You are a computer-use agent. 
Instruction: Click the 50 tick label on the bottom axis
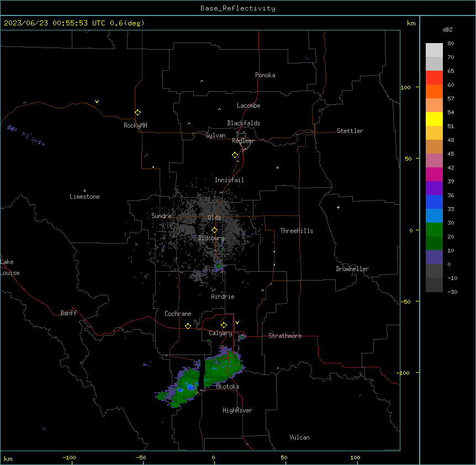click(284, 457)
